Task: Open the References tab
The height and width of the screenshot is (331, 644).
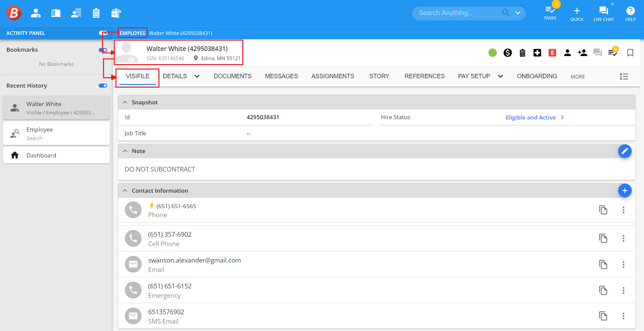Action: 425,76
